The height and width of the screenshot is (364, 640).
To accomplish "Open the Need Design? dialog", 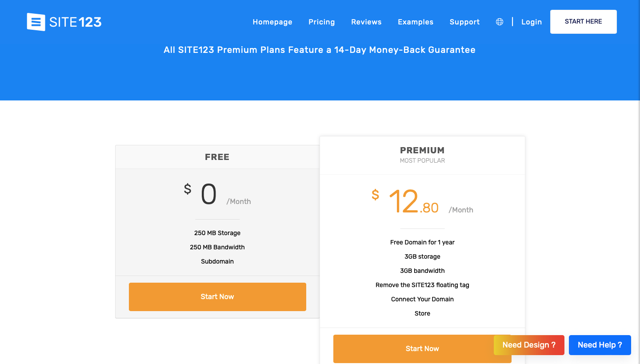I will coord(529,345).
